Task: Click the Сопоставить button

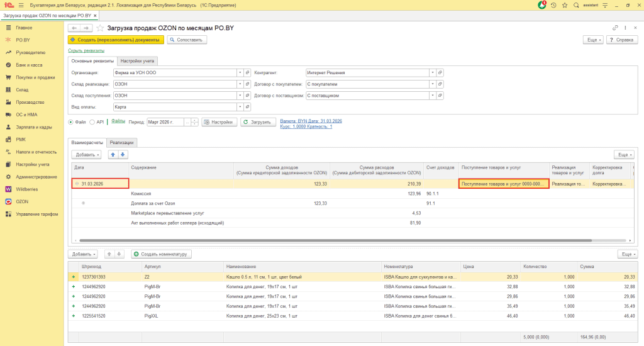Action: 187,40
